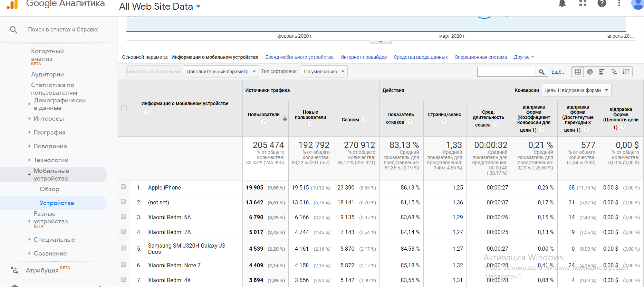Open the Google apps grid icon
This screenshot has width=644, height=287.
tap(583, 3)
